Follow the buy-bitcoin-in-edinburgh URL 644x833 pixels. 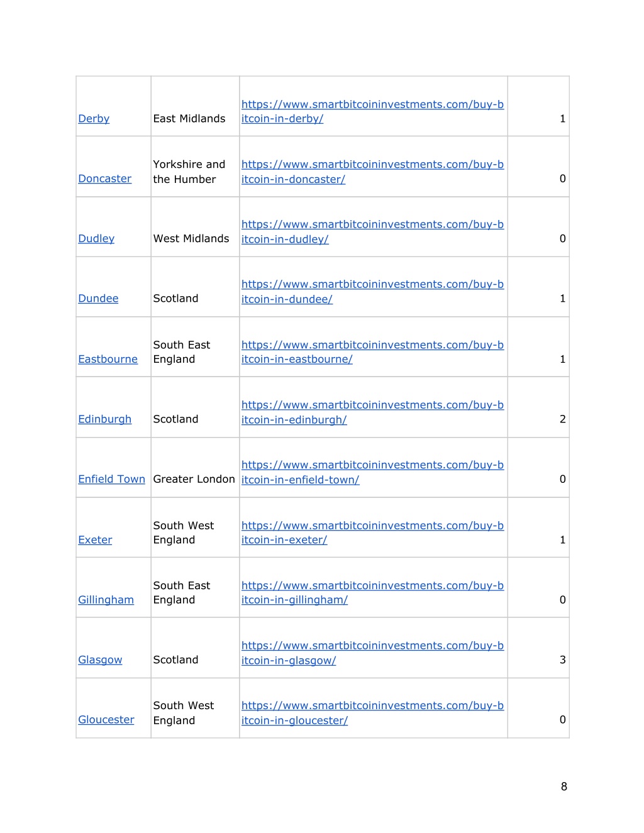click(372, 412)
